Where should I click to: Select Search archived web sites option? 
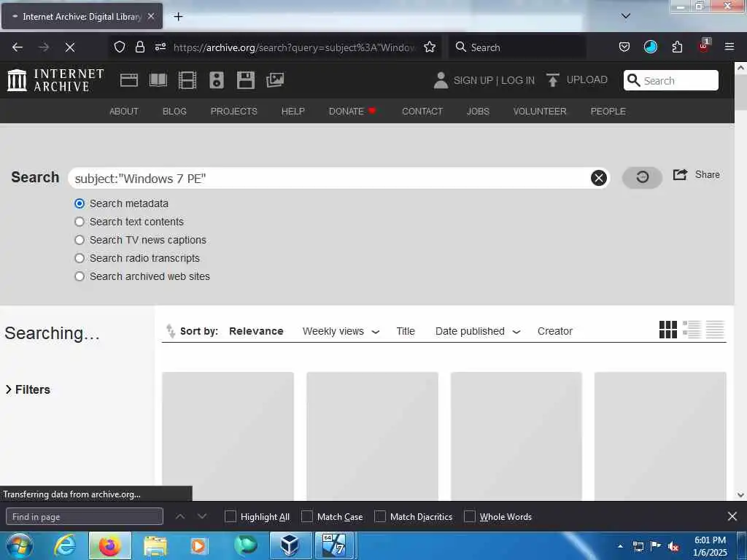pos(80,276)
